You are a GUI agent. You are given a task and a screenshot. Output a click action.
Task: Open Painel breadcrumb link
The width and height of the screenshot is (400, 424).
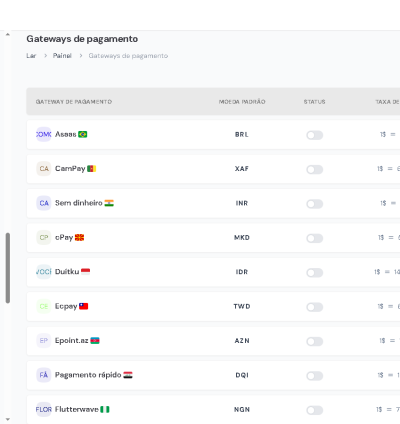point(62,56)
